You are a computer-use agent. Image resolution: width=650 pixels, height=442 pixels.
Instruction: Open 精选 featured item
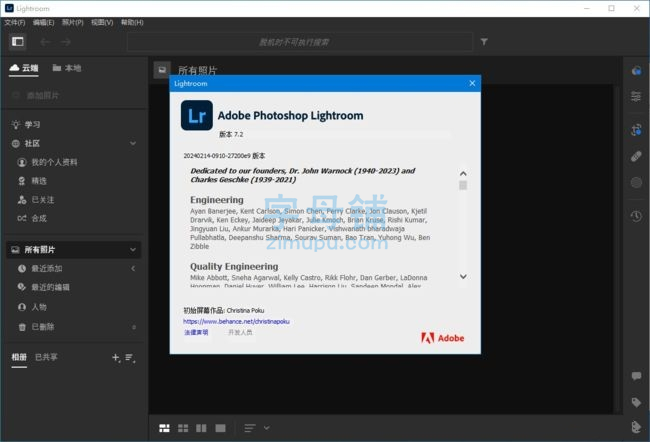coord(32,181)
